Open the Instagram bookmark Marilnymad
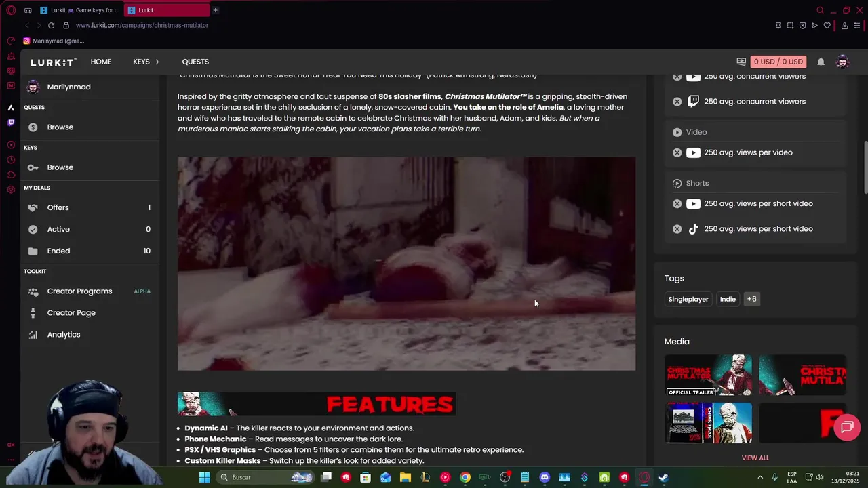This screenshot has height=488, width=868. tap(54, 41)
